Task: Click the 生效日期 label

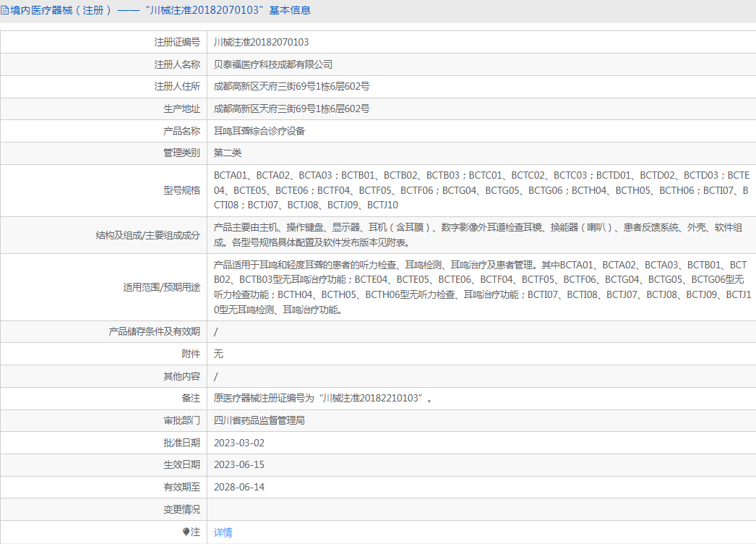Action: coord(181,465)
